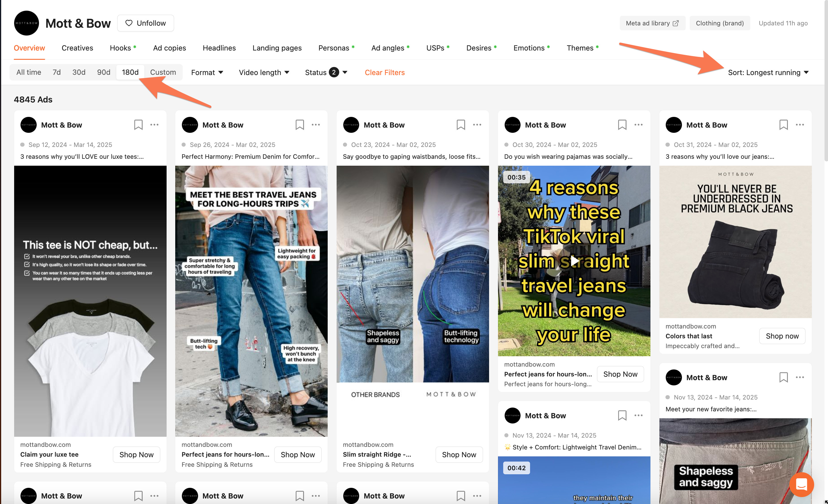The width and height of the screenshot is (828, 504).
Task: Expand the Format filter dropdown
Action: [x=207, y=72]
